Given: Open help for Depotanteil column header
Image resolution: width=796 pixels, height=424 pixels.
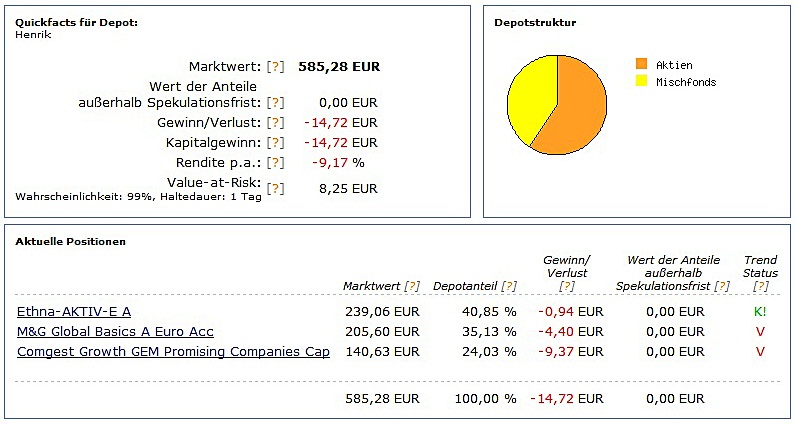Looking at the screenshot, I should 509,286.
